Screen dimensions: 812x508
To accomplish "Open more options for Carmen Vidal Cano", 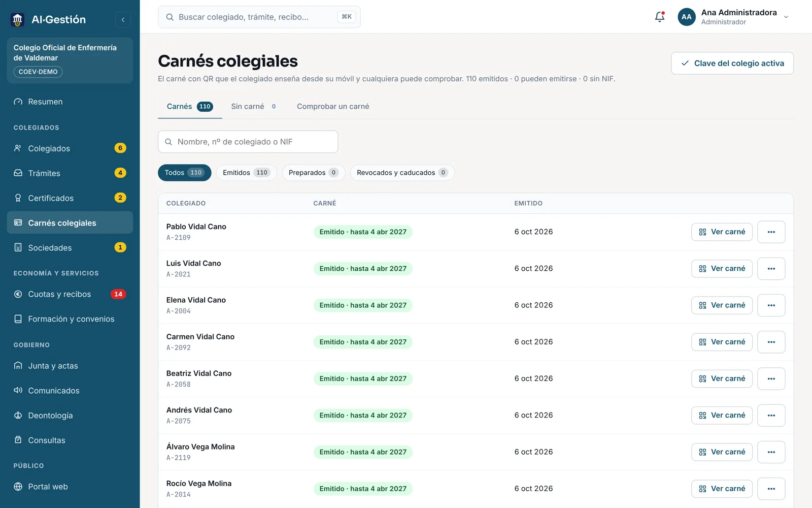I will tap(771, 342).
